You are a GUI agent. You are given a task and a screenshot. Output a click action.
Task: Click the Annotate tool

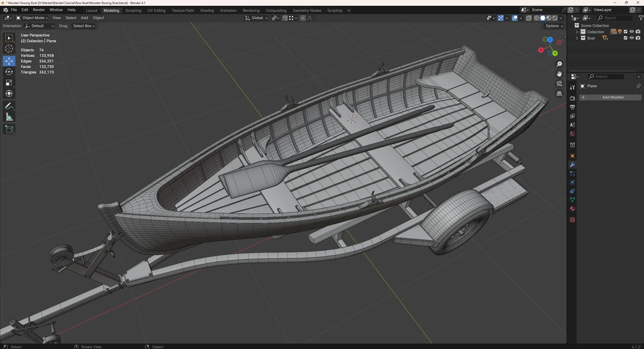9,106
